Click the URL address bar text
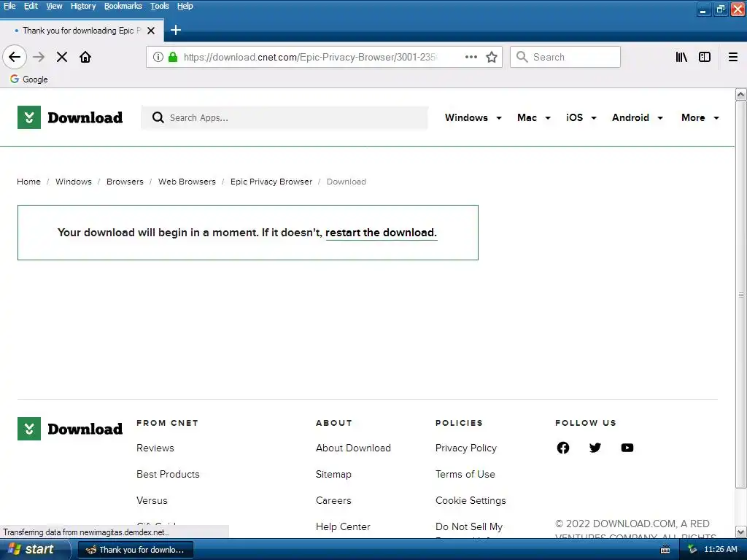The image size is (747, 560). click(x=309, y=57)
